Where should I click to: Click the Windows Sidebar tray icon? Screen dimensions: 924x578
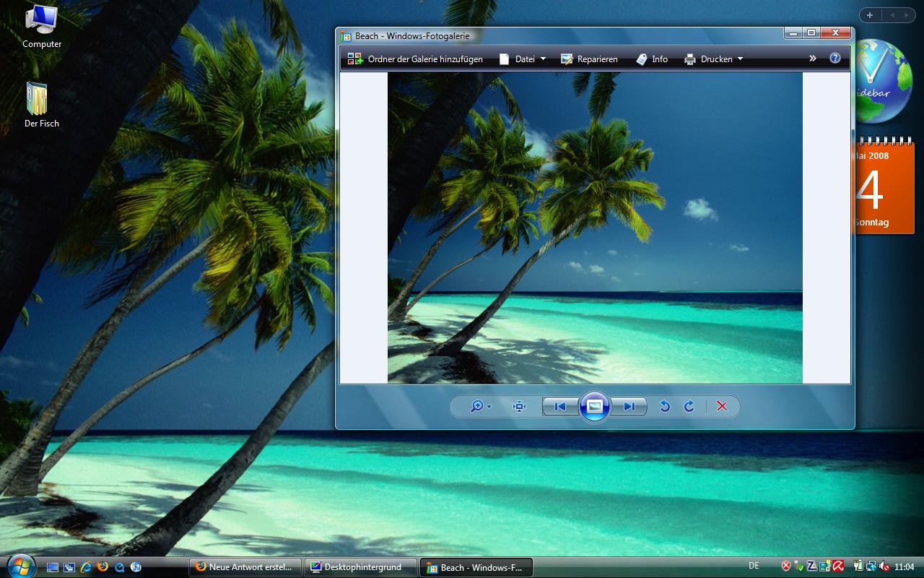825,566
